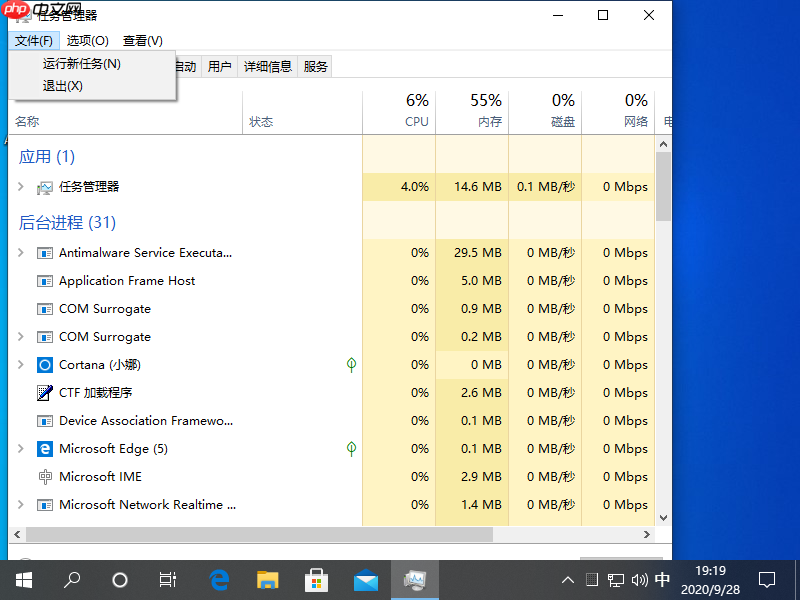
Task: Open the Mail app from the taskbar
Action: pos(366,580)
